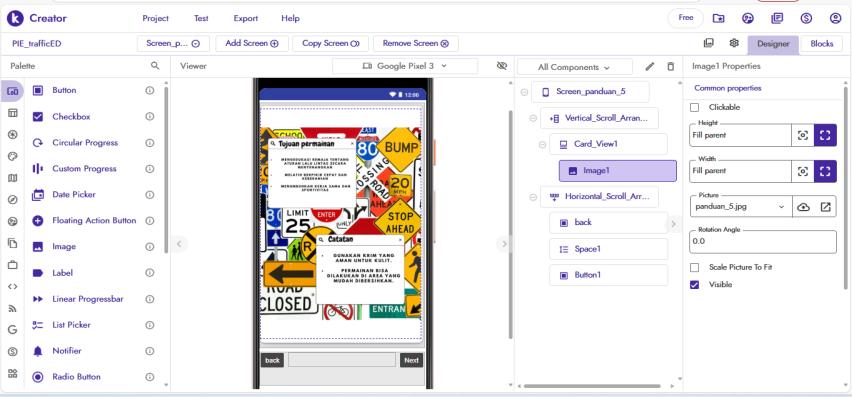
Task: Open the Test menu
Action: (x=201, y=18)
